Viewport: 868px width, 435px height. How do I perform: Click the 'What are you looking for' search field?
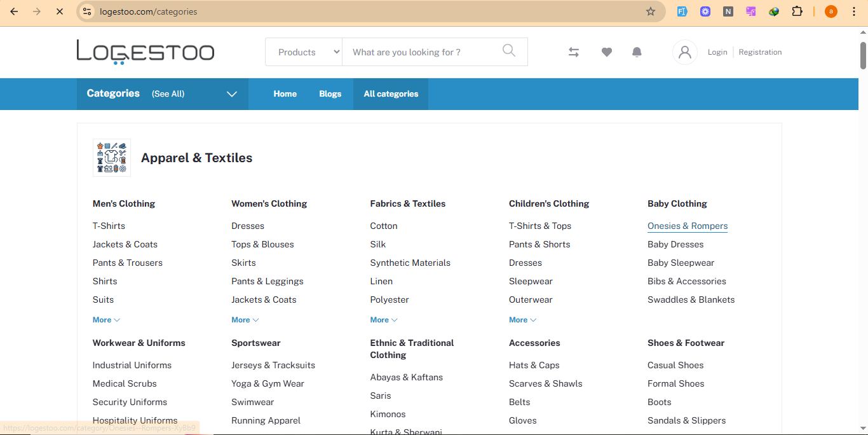point(419,52)
